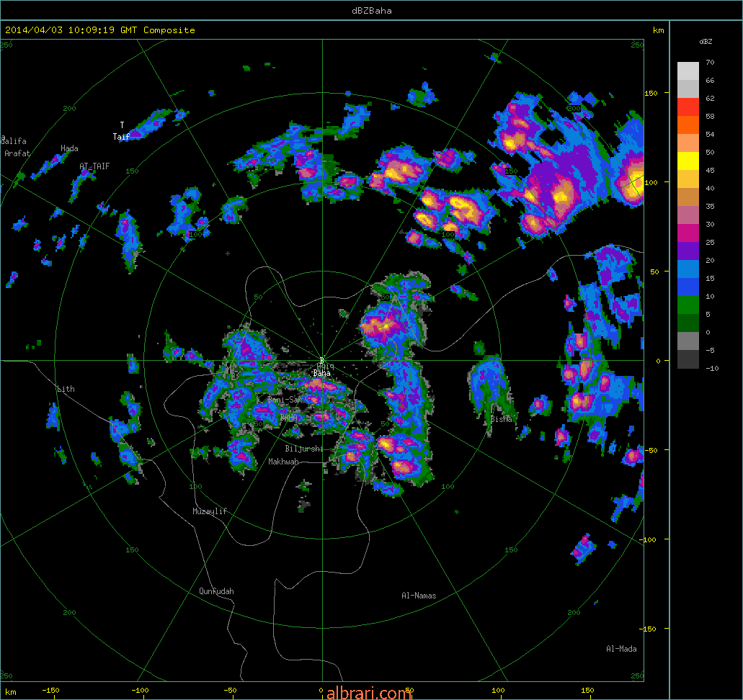Click the yellow -100 on the vertical axis

[647, 539]
